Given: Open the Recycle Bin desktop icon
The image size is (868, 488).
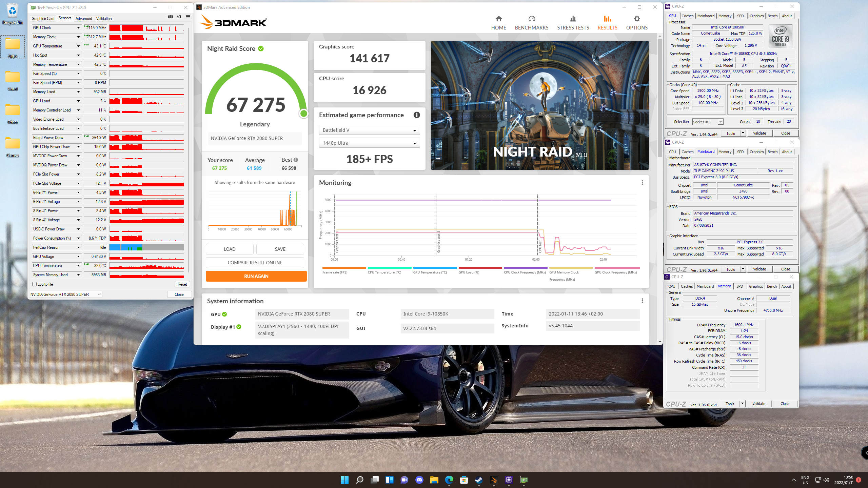Looking at the screenshot, I should click(x=12, y=14).
